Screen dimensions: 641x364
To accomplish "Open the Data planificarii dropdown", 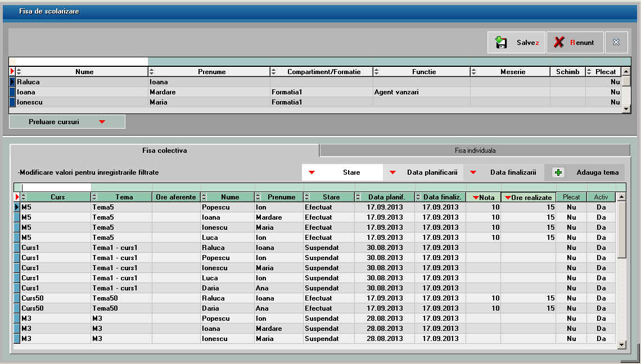I will 423,172.
